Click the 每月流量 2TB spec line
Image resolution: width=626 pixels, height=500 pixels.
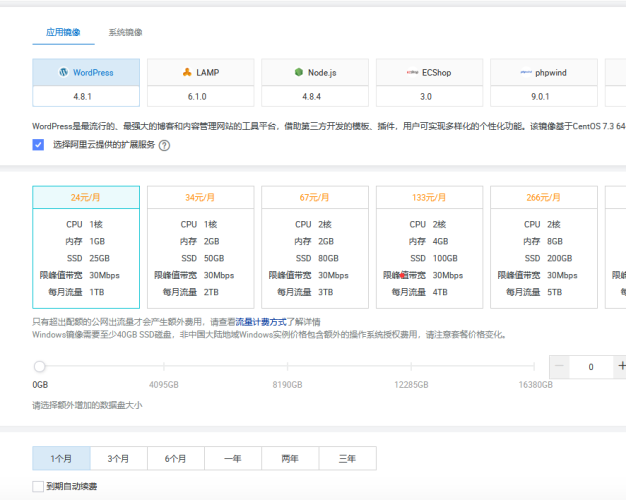click(x=190, y=292)
